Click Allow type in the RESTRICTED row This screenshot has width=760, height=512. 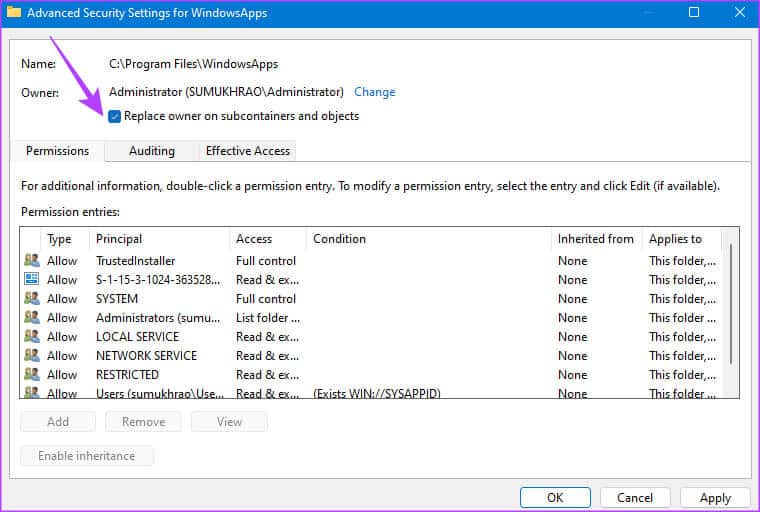(62, 374)
